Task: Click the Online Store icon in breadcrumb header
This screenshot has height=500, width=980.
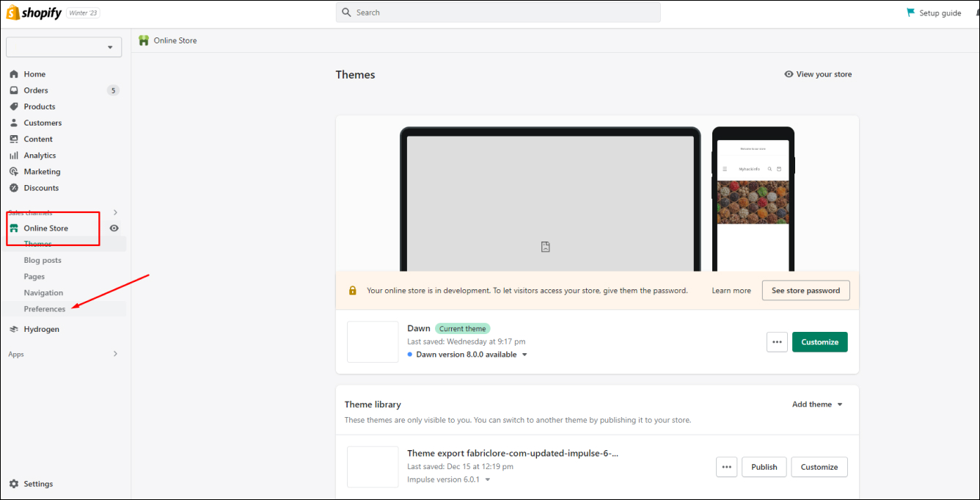Action: tap(144, 40)
